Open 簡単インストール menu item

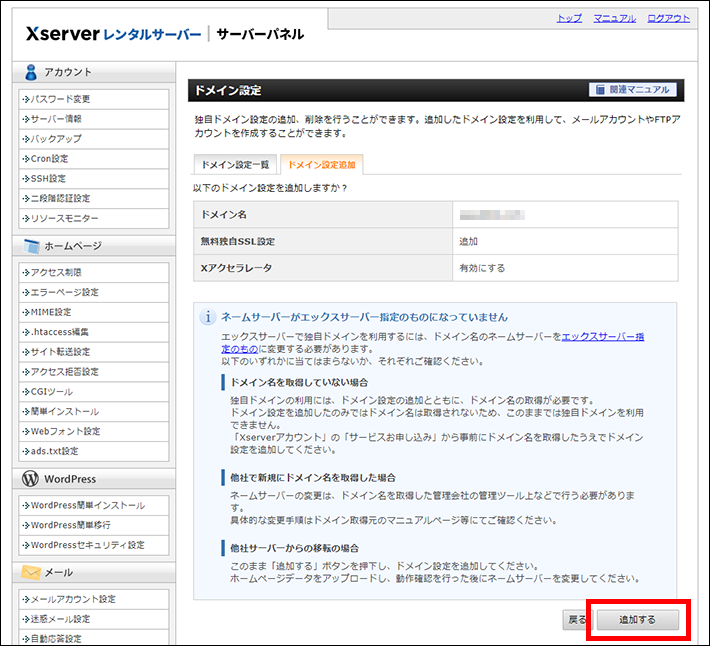pyautogui.click(x=94, y=412)
